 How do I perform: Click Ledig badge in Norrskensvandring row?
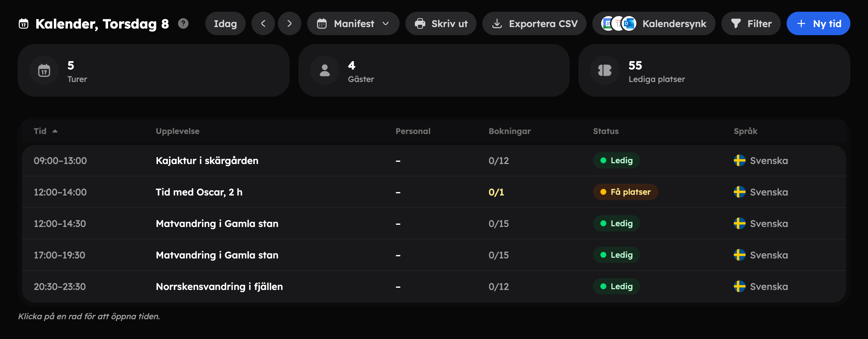[617, 286]
